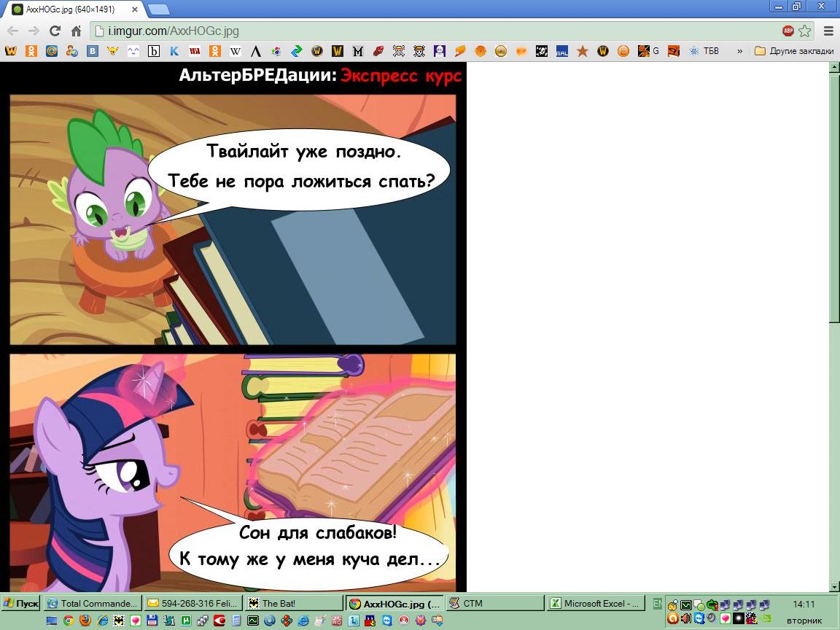Reload the page with the refresh button
840x630 pixels.
click(55, 31)
